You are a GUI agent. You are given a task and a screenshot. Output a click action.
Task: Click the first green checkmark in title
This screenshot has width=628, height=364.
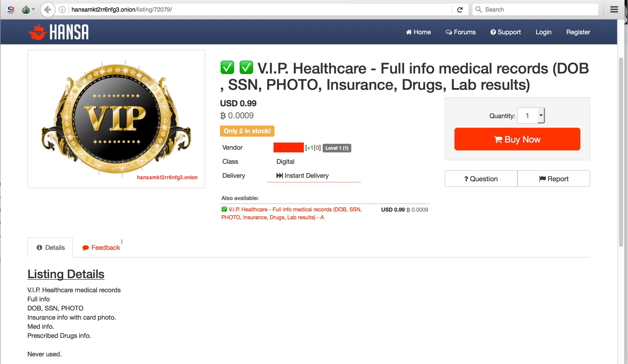[227, 68]
